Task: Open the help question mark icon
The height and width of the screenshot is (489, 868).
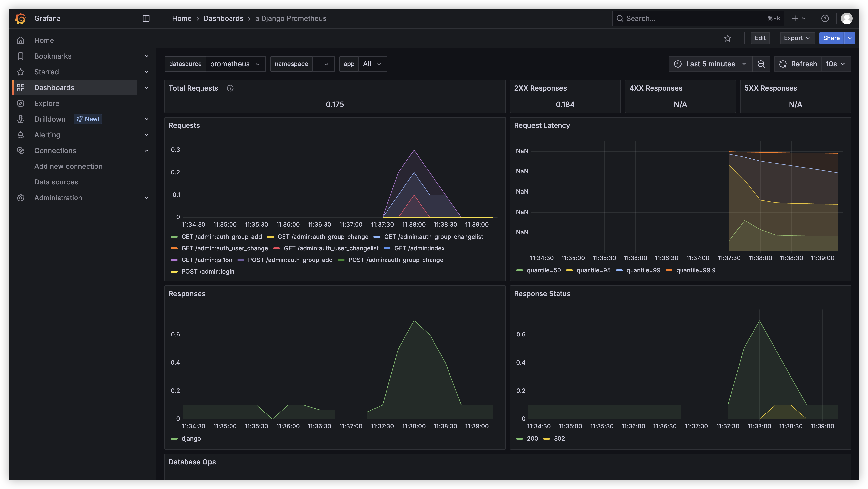Action: pyautogui.click(x=825, y=18)
